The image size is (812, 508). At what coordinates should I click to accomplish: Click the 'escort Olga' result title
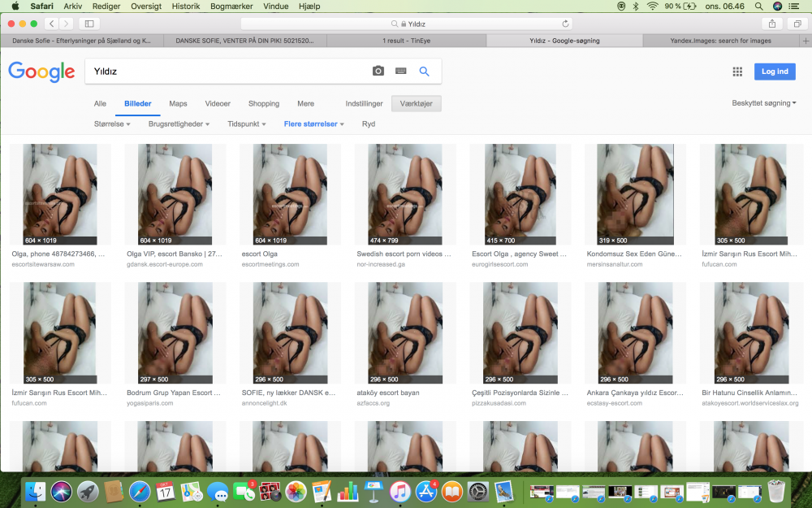coord(260,254)
